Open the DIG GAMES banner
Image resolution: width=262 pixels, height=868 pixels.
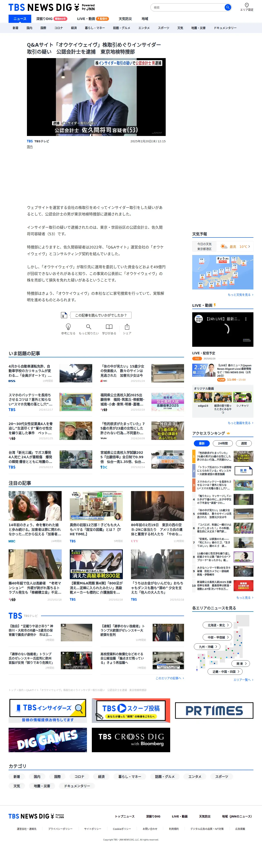48,740
